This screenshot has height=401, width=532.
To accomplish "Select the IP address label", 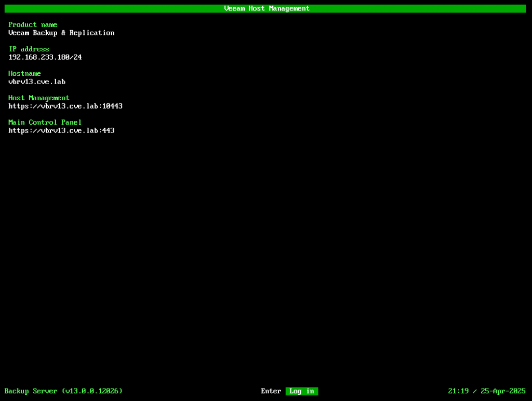I will point(29,49).
